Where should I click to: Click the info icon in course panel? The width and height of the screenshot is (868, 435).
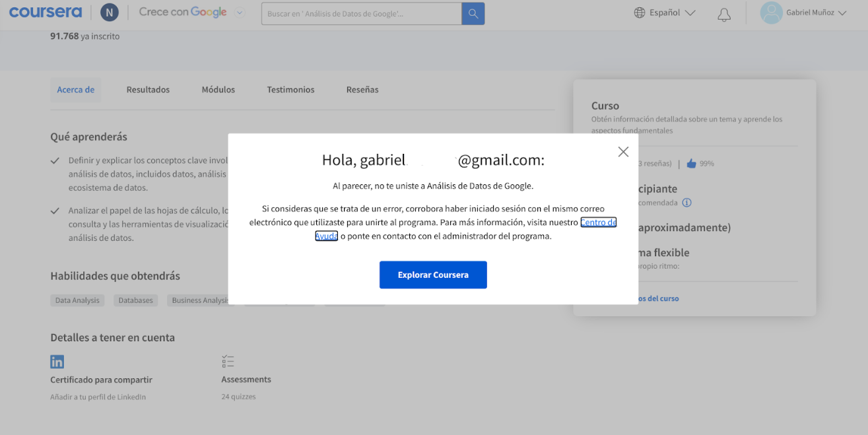click(x=686, y=203)
